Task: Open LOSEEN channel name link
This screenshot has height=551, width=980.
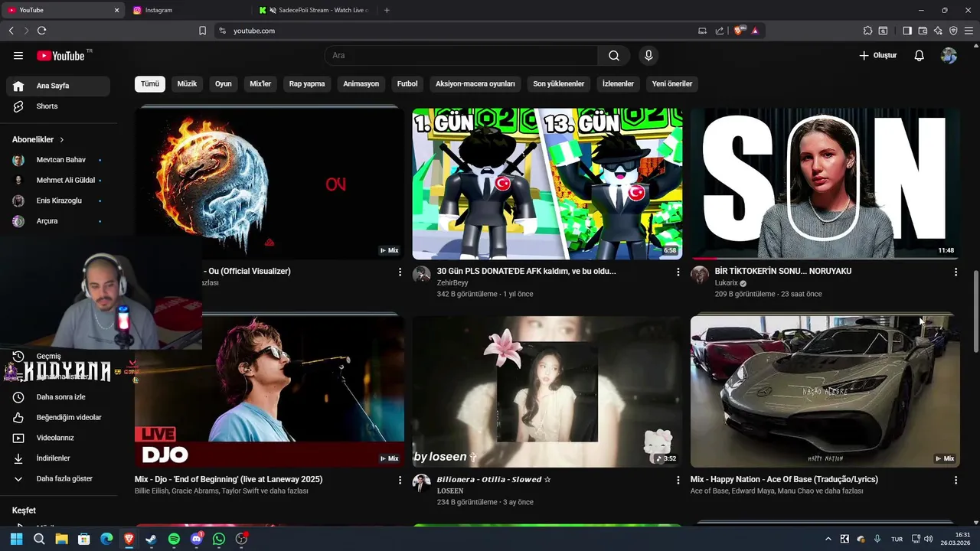Action: (450, 491)
